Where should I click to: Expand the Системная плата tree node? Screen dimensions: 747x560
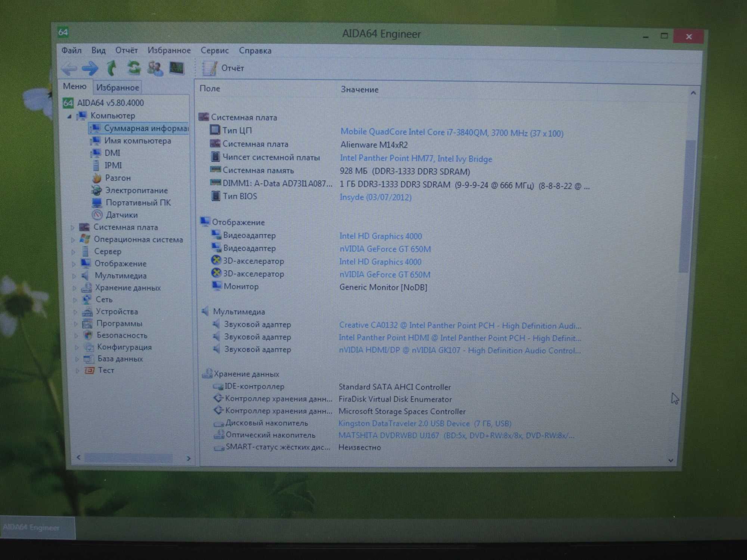tap(72, 227)
